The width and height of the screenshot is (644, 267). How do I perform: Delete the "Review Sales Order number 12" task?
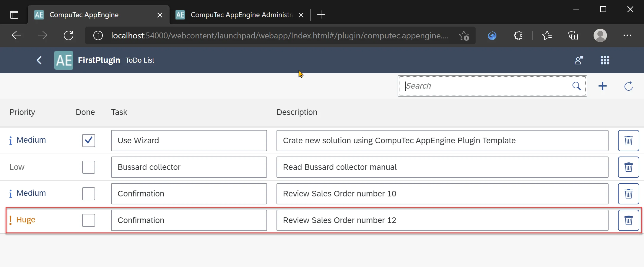coord(628,220)
